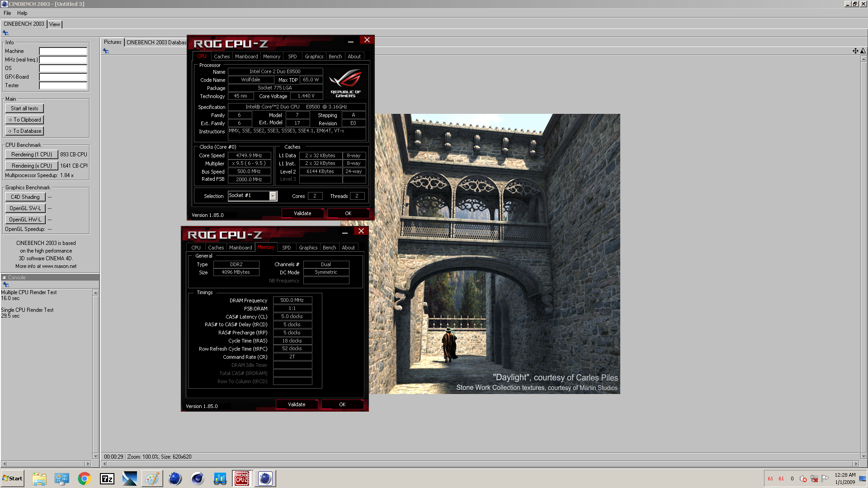Click Validate in upper CPU-Z window
The image size is (868, 488).
tap(302, 213)
